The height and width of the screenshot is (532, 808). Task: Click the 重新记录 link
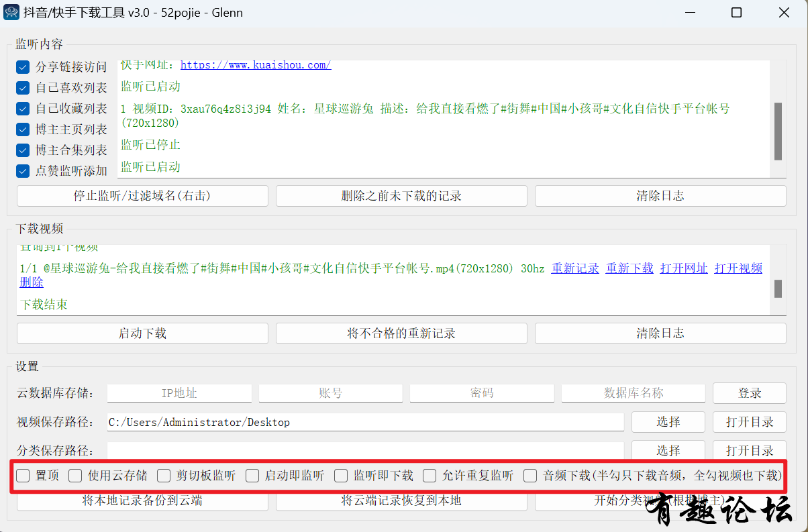coord(575,268)
